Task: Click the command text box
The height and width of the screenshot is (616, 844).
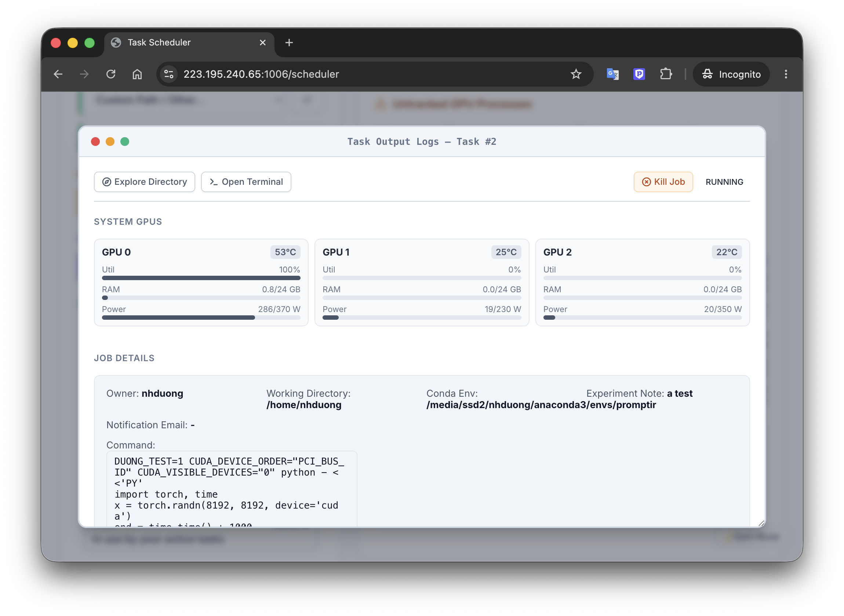Action: [232, 489]
